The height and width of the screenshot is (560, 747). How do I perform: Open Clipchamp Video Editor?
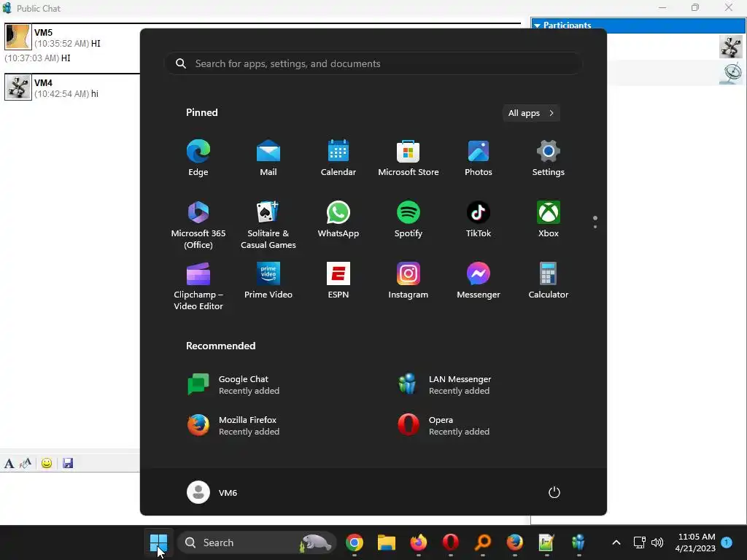pos(198,286)
